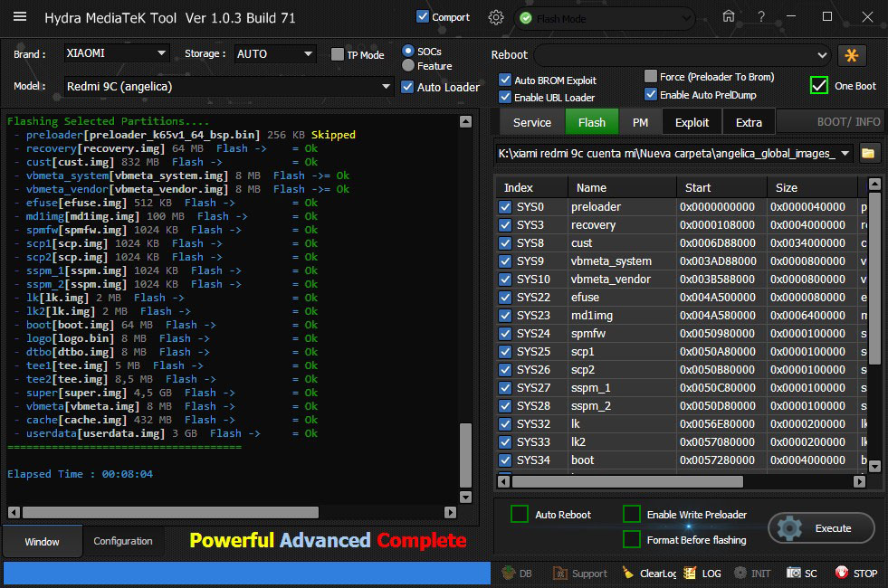Toggle Auto BROM Exploit checkbox

click(x=505, y=80)
